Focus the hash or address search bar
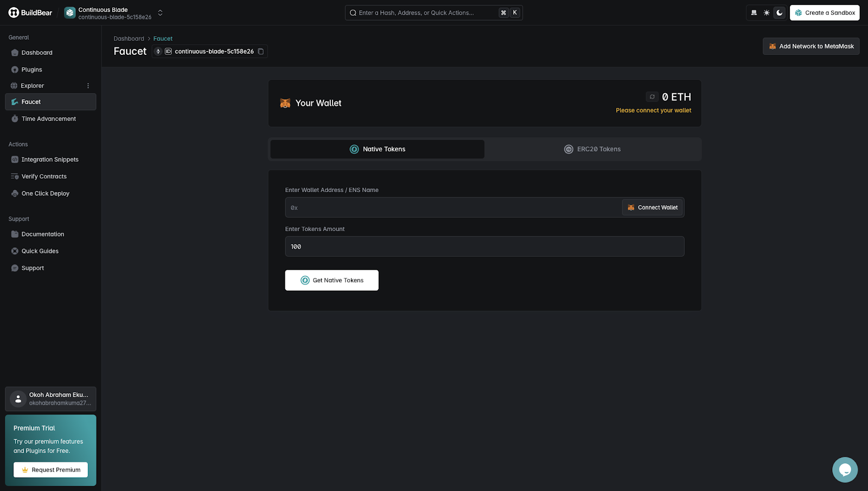 coord(433,12)
